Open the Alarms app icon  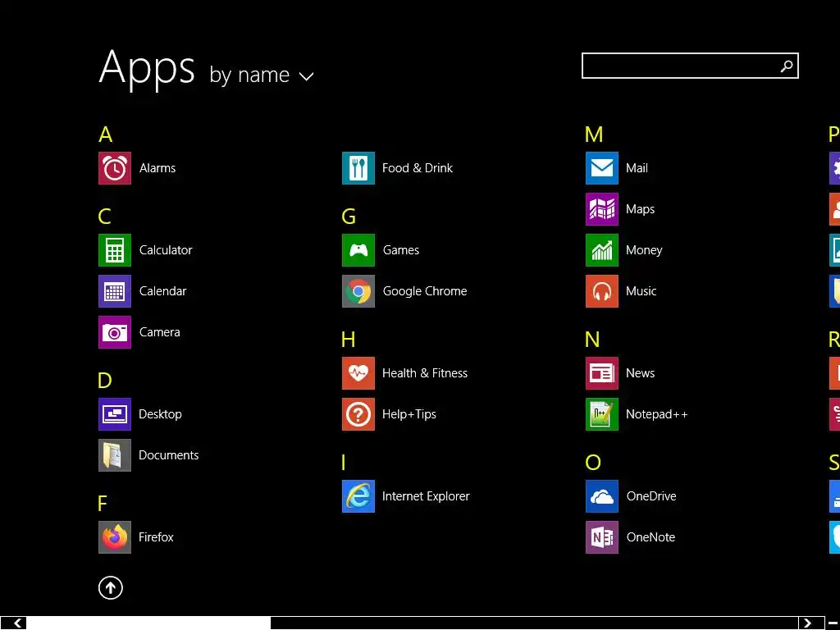click(x=115, y=168)
